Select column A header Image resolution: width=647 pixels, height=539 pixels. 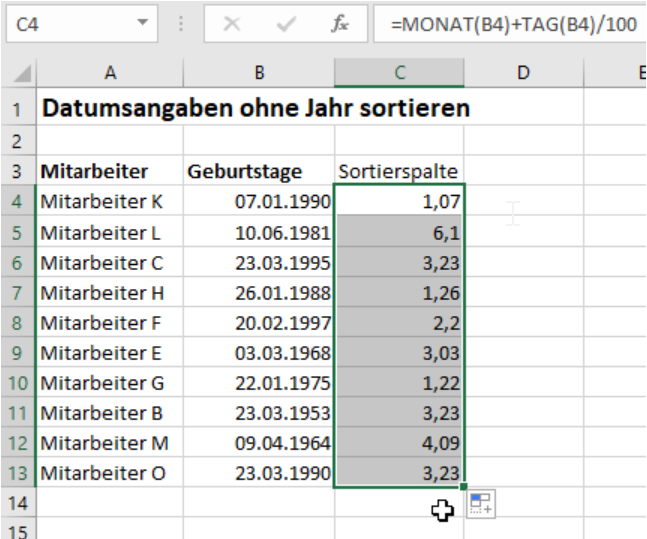pos(109,72)
